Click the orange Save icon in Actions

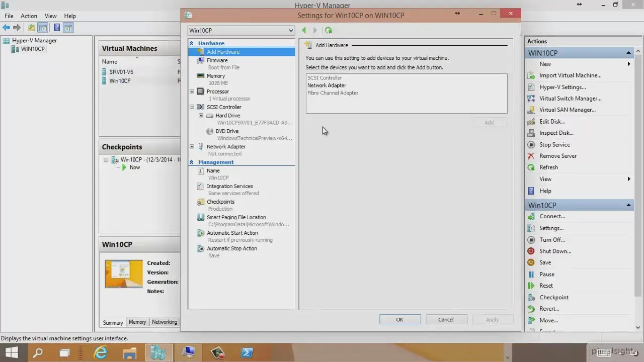point(531,262)
